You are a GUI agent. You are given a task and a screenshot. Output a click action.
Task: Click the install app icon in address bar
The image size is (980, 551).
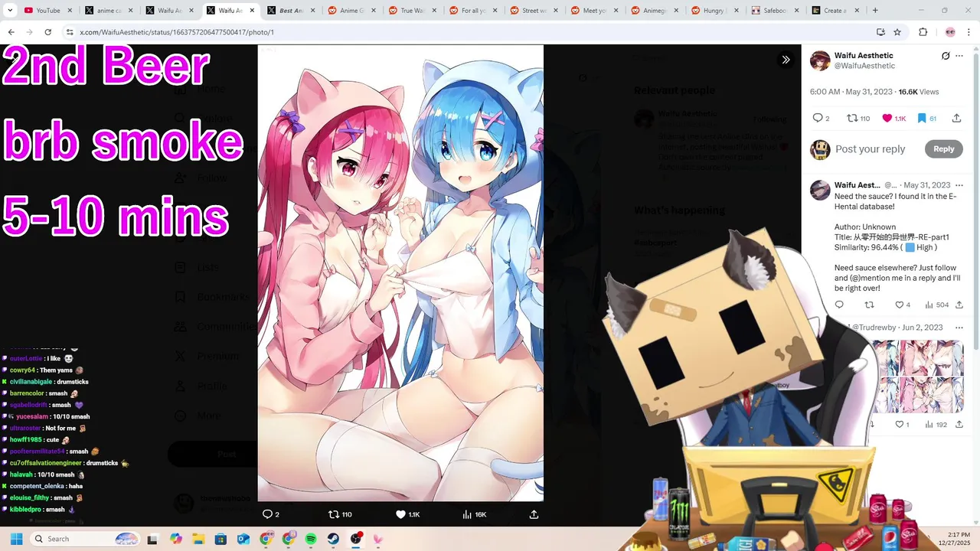point(880,32)
